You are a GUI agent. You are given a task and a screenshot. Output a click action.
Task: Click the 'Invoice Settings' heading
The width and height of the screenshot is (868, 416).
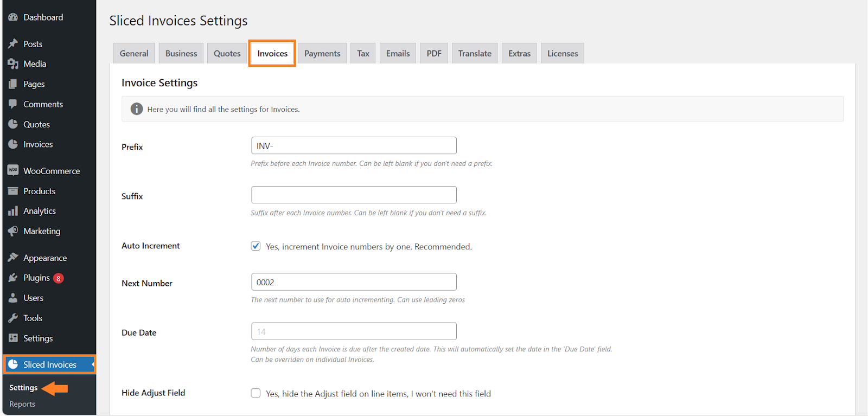pos(159,83)
